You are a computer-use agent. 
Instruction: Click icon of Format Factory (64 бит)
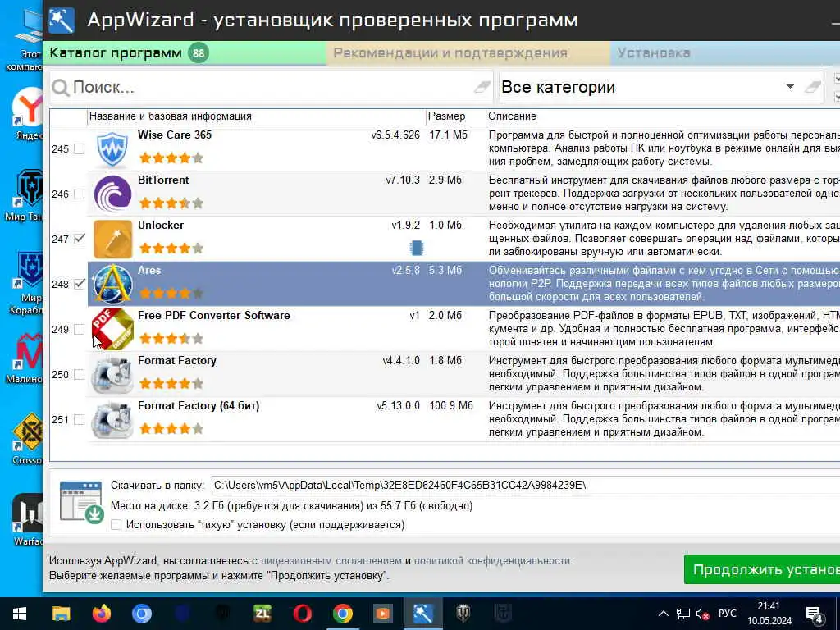coord(112,419)
